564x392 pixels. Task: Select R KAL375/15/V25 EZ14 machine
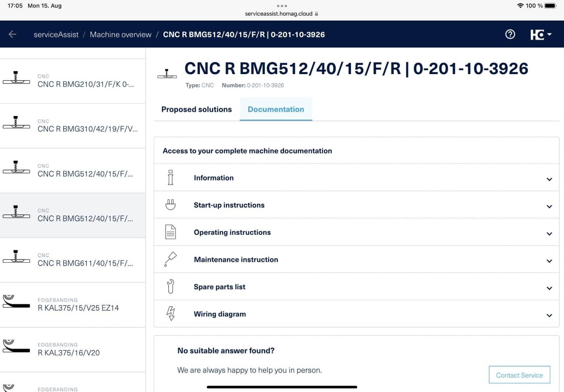tap(73, 305)
